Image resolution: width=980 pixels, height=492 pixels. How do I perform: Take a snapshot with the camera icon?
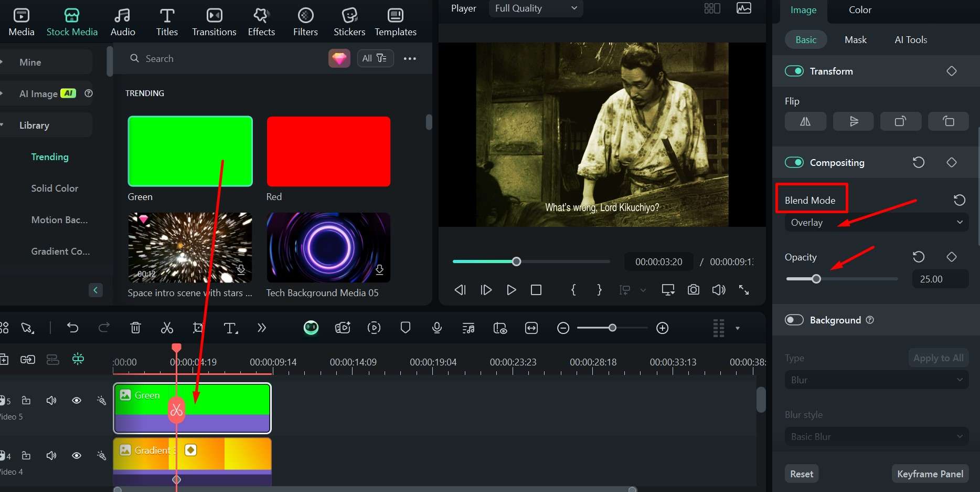click(694, 290)
